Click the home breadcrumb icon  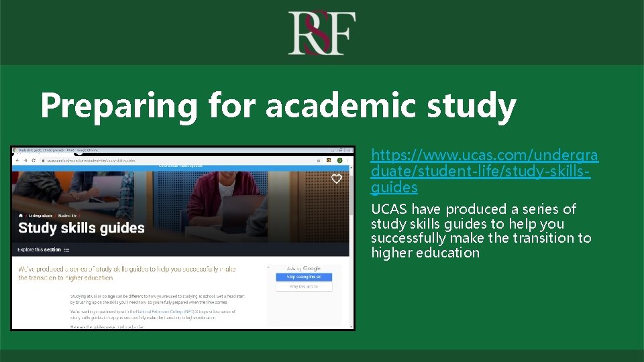(21, 215)
